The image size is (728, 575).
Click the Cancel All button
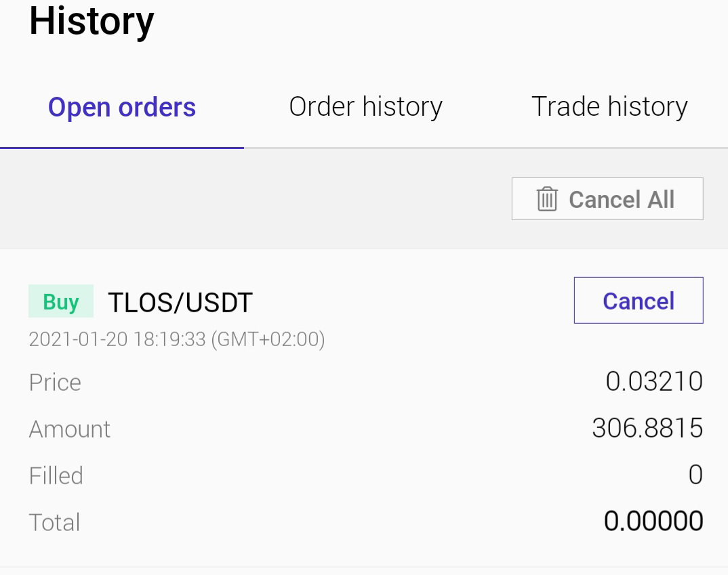(x=607, y=199)
